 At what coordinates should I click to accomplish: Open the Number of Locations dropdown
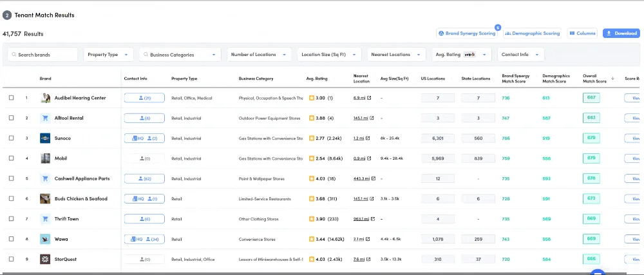coord(259,55)
